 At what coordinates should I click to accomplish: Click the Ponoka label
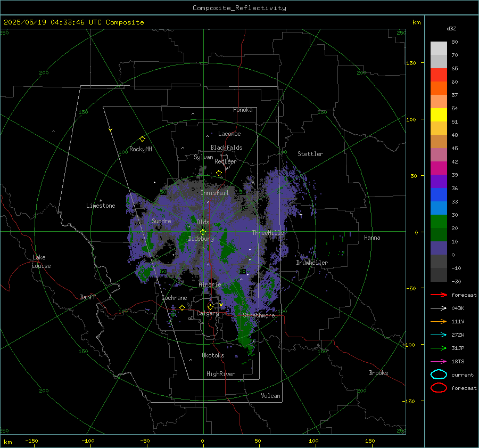coord(243,110)
